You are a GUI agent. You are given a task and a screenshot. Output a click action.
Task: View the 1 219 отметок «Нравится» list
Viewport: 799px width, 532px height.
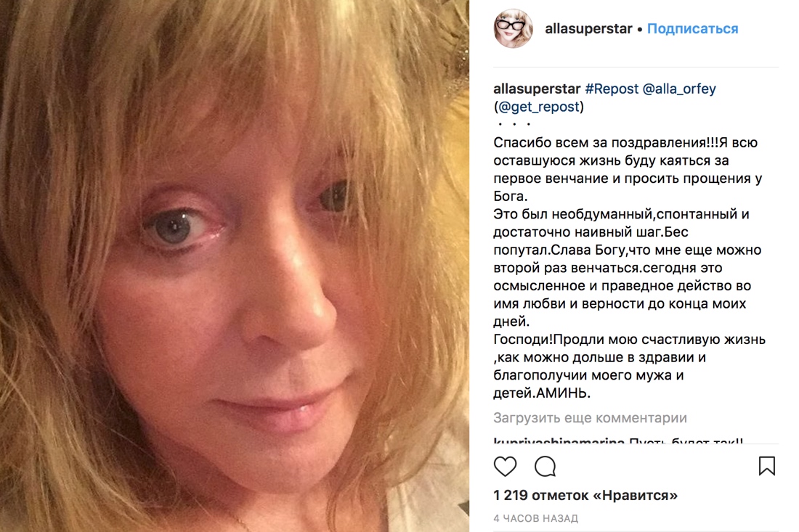click(x=585, y=495)
